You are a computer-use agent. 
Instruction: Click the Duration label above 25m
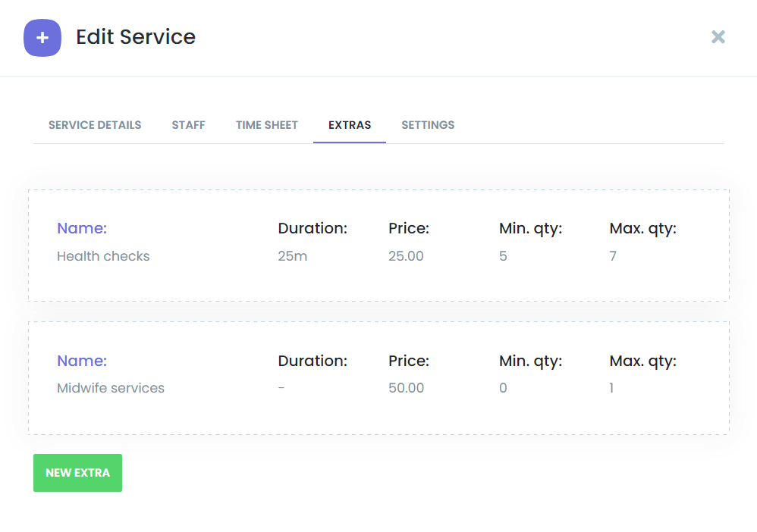(313, 228)
